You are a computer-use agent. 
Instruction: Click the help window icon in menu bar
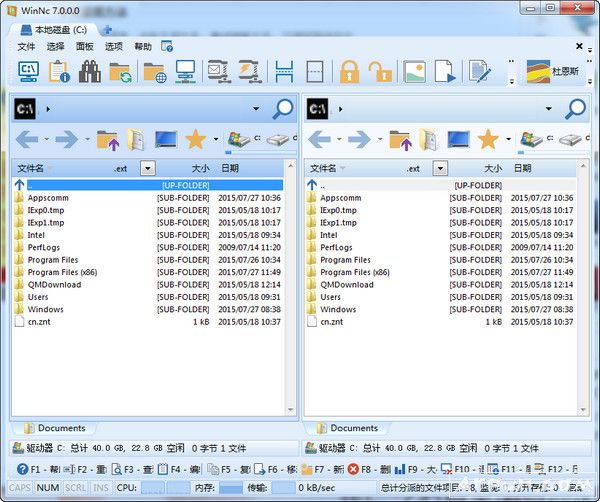(x=167, y=47)
